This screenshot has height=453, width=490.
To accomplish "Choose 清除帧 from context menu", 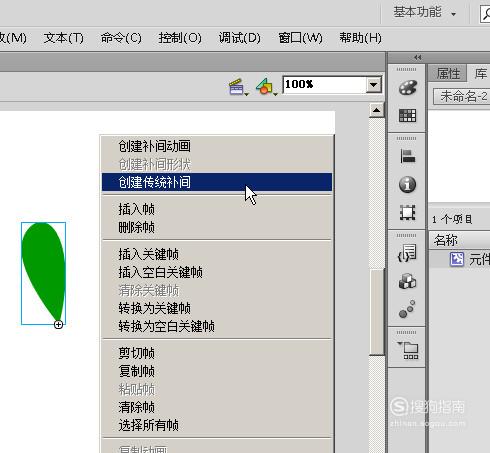I will pos(217,407).
